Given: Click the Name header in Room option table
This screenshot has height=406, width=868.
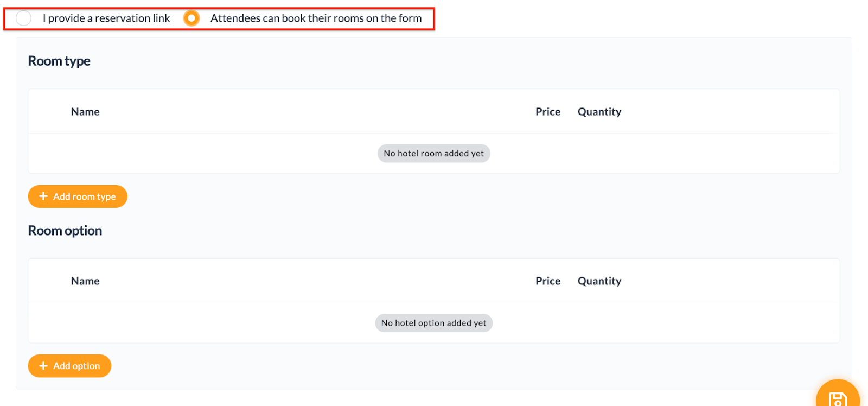Looking at the screenshot, I should tap(85, 281).
